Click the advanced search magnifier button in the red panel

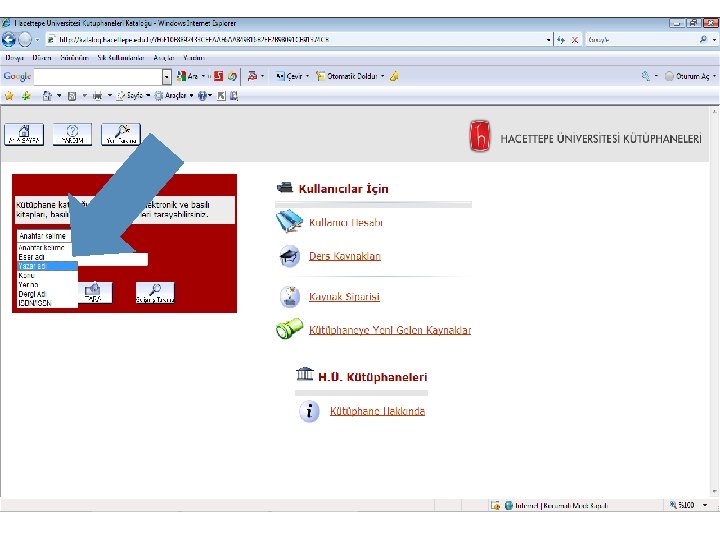[x=155, y=293]
